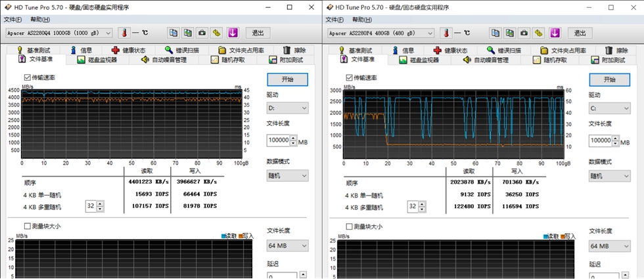Click camera save-screenshot icon in left window
The image size is (644, 279).
202,33
